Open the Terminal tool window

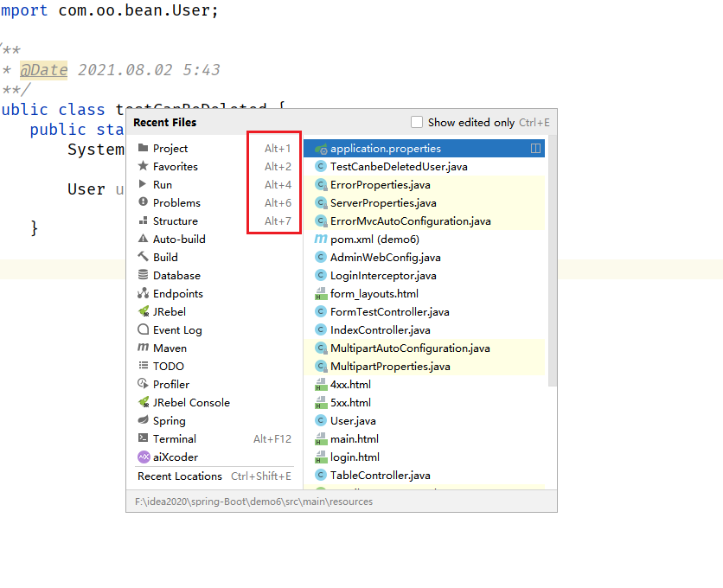pyautogui.click(x=174, y=438)
